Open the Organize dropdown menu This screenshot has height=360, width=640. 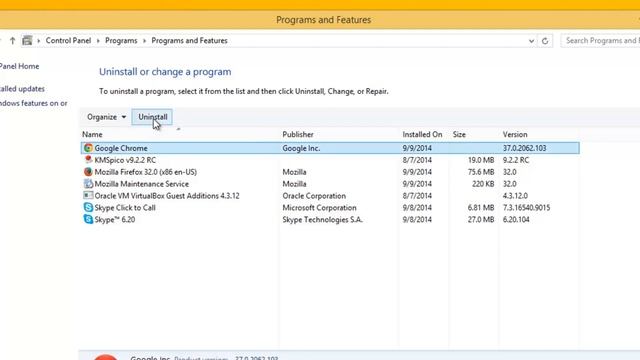click(x=106, y=117)
